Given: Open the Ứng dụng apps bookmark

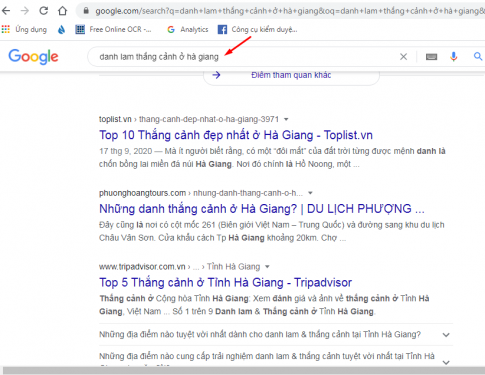Looking at the screenshot, I should click(x=24, y=30).
